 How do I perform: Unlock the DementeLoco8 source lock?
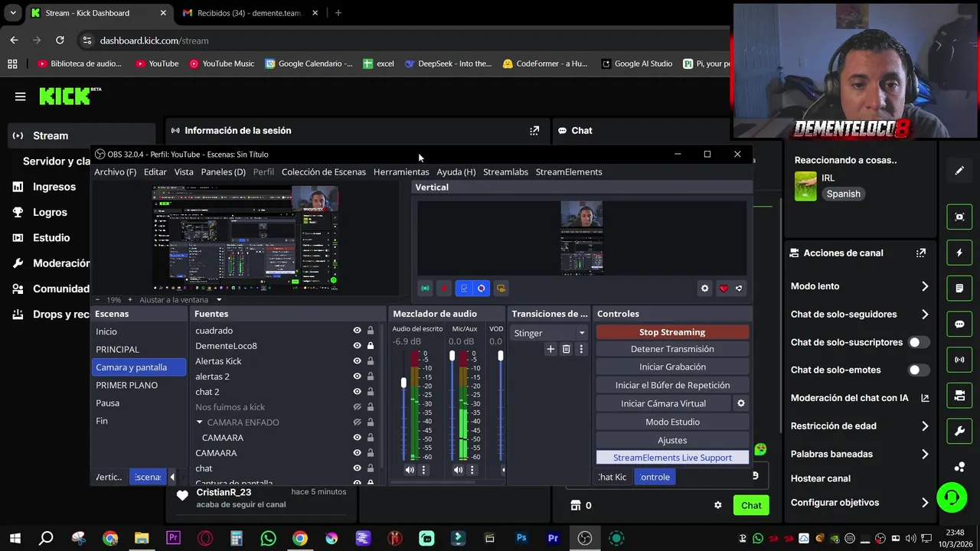tap(371, 346)
